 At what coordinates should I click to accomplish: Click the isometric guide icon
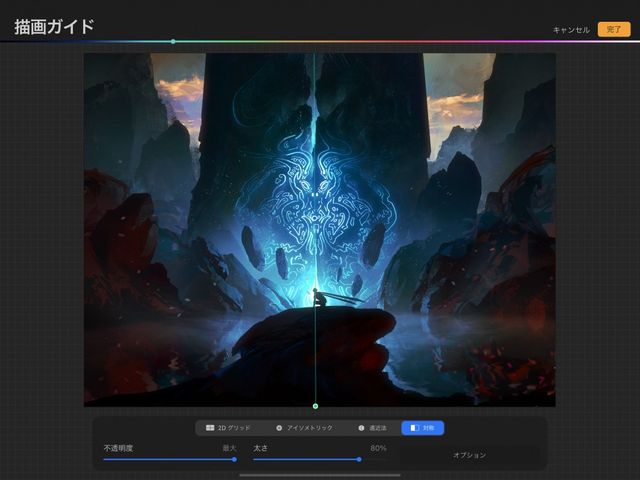pos(279,428)
